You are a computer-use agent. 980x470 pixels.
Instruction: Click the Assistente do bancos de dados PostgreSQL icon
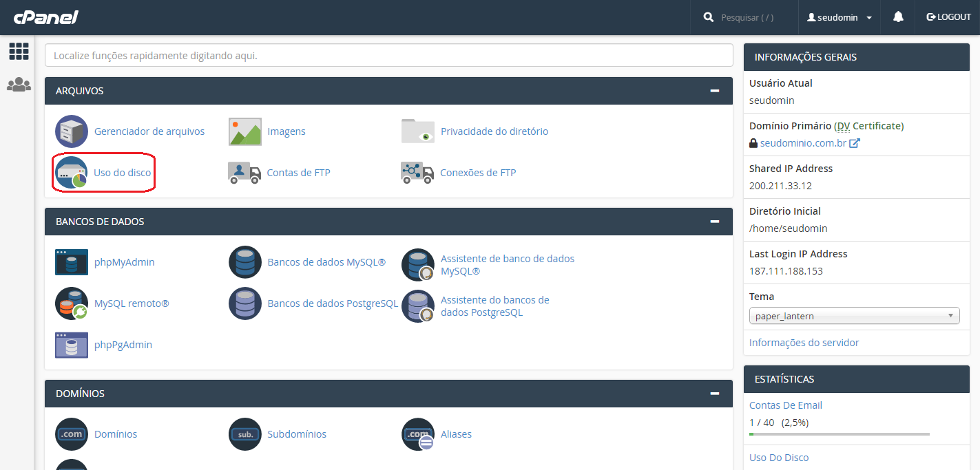point(418,306)
